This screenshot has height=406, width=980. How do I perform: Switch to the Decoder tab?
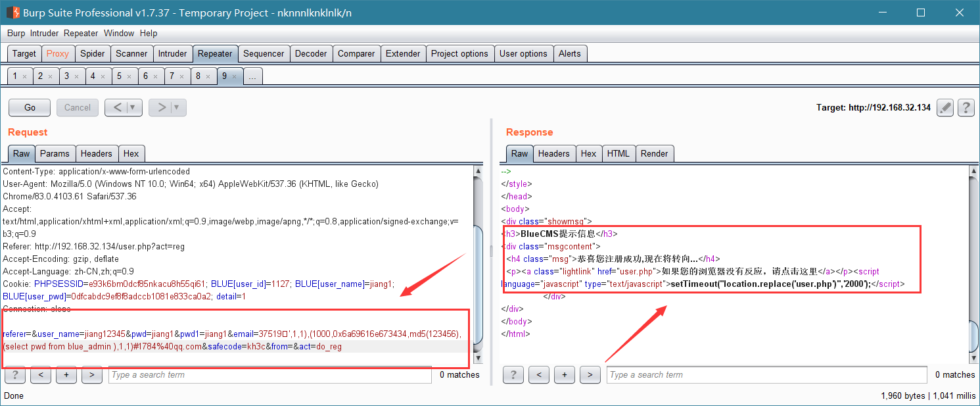tap(311, 54)
